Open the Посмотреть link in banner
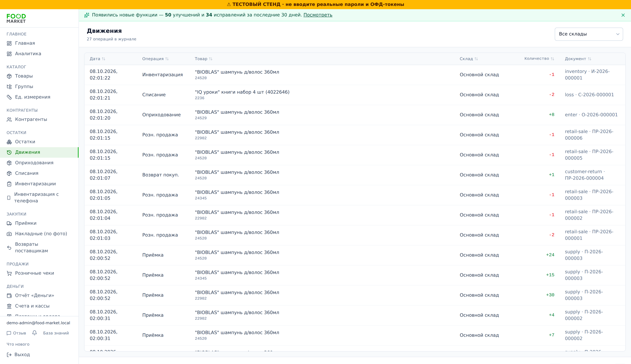The image size is (631, 364). pos(318,15)
